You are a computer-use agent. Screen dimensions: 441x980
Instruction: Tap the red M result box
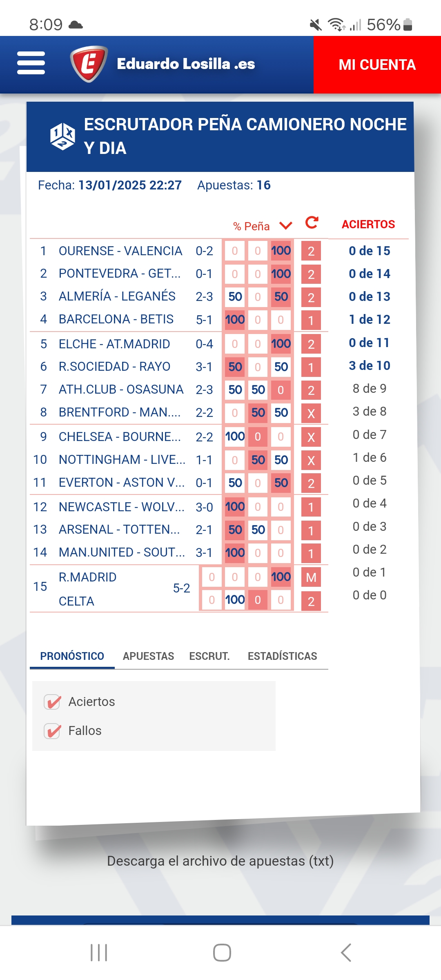click(x=311, y=577)
